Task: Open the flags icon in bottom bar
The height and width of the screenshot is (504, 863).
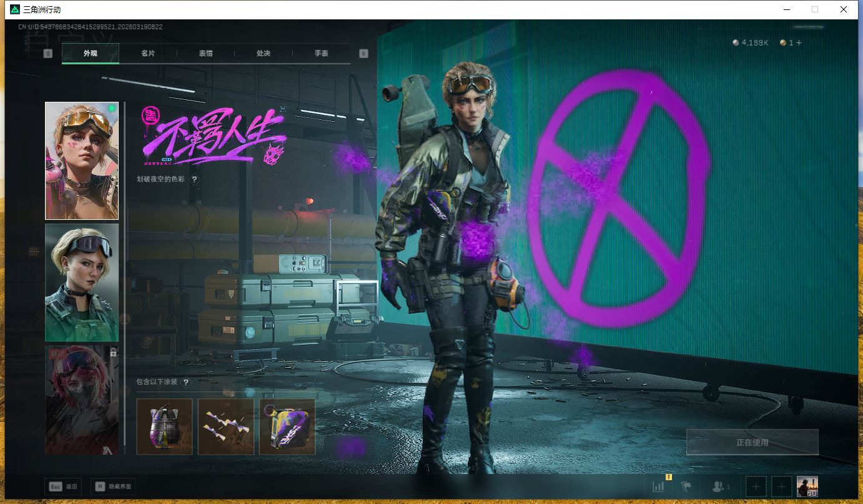Action: pos(686,487)
